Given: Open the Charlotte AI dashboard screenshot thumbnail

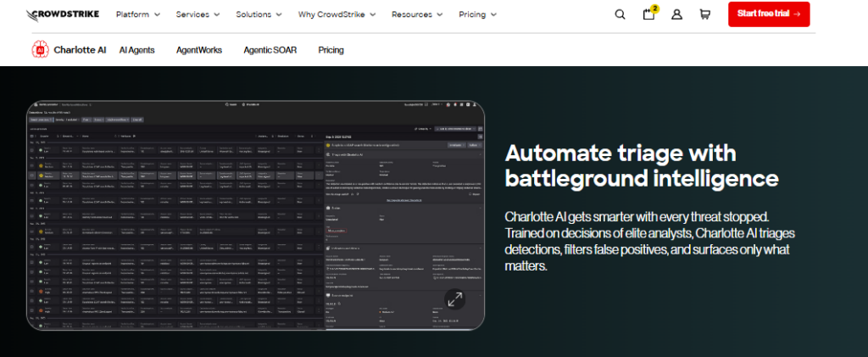Looking at the screenshot, I should tap(256, 216).
